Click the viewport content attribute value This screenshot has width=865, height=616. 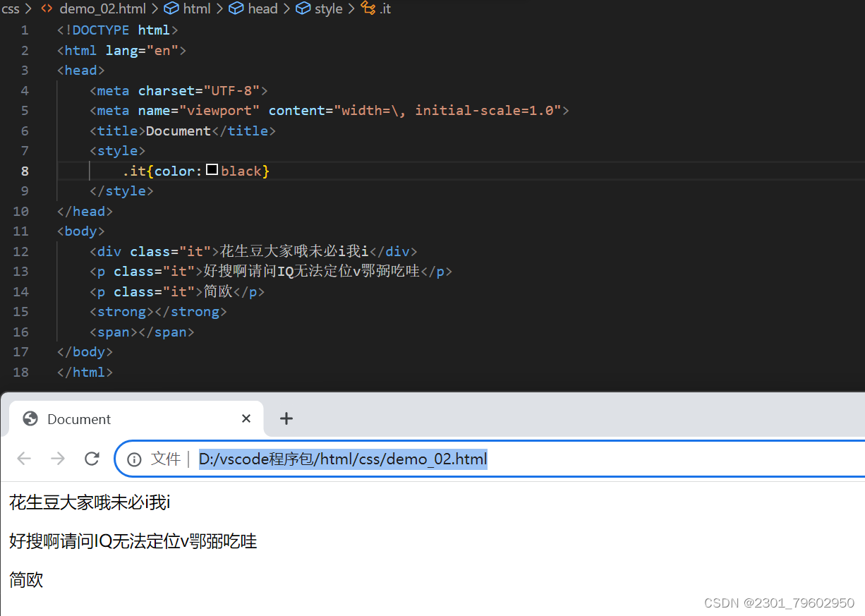coord(447,111)
